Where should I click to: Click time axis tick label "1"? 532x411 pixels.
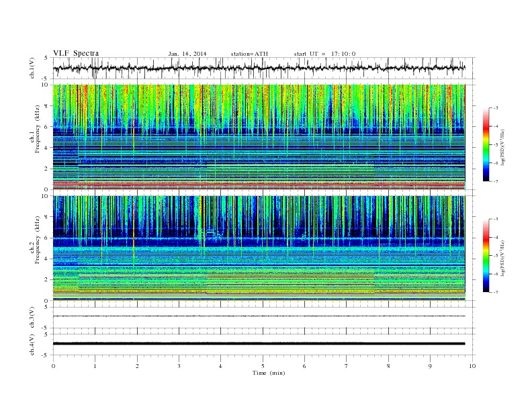[x=95, y=366]
